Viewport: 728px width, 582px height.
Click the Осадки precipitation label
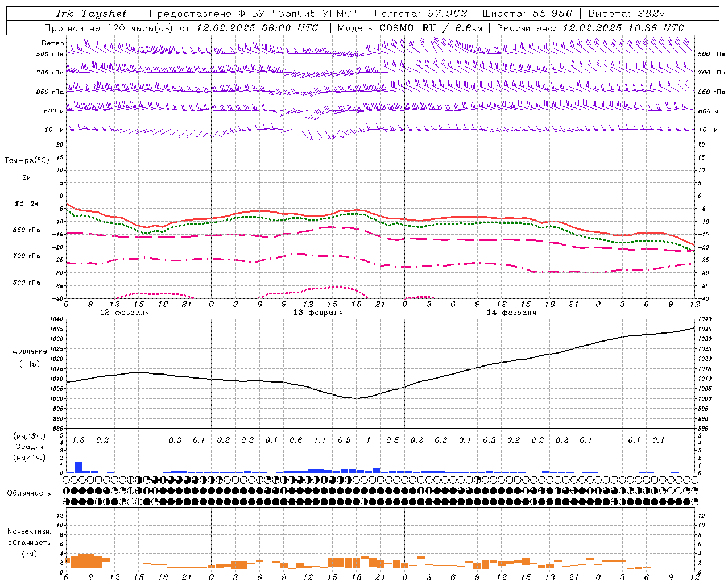(x=28, y=447)
